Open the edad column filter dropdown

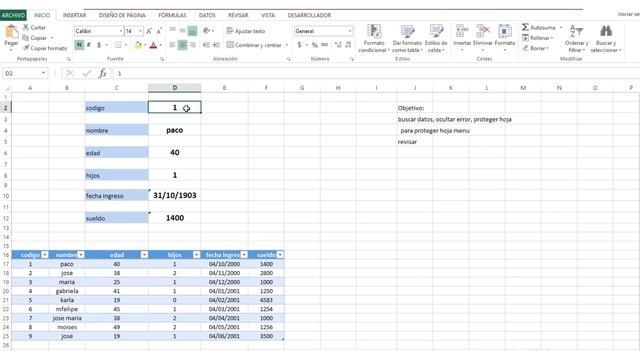point(144,255)
